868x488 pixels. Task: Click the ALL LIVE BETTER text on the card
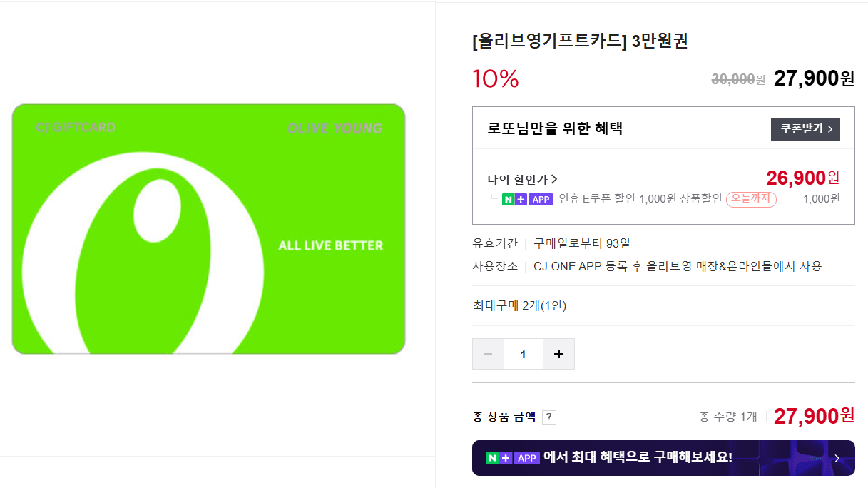tap(330, 245)
